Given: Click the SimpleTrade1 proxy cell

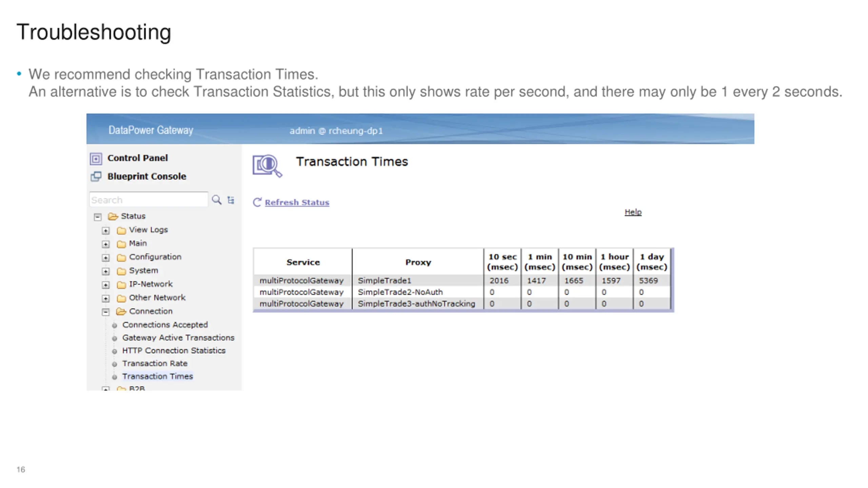Looking at the screenshot, I should coord(418,281).
